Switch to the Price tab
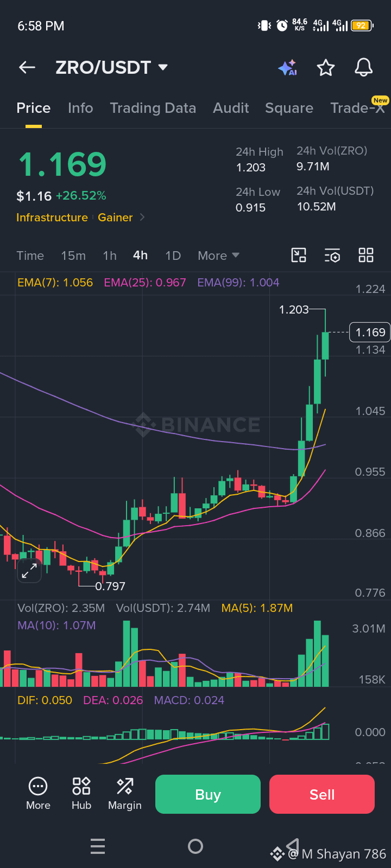 34,108
